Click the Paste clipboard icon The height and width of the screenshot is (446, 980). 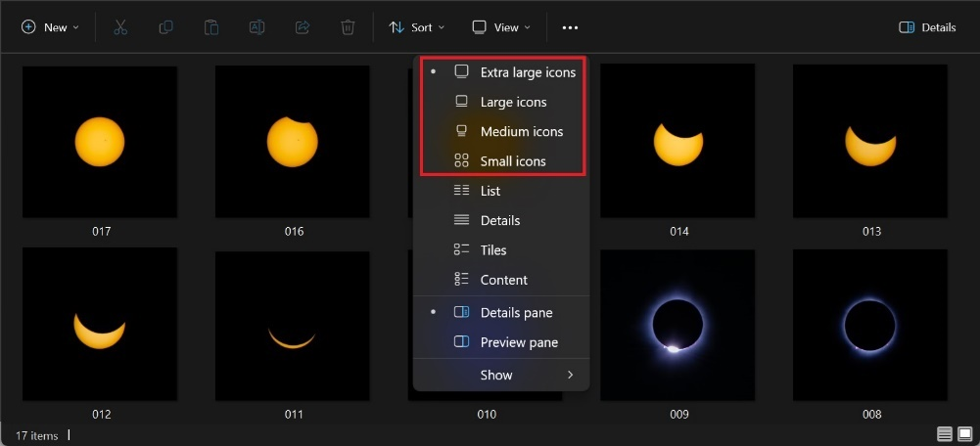(211, 27)
